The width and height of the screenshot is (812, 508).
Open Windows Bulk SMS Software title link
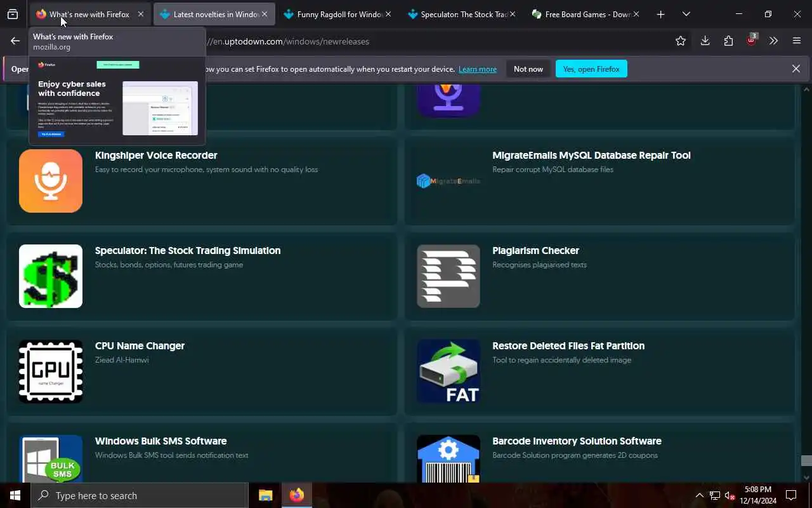click(x=160, y=441)
